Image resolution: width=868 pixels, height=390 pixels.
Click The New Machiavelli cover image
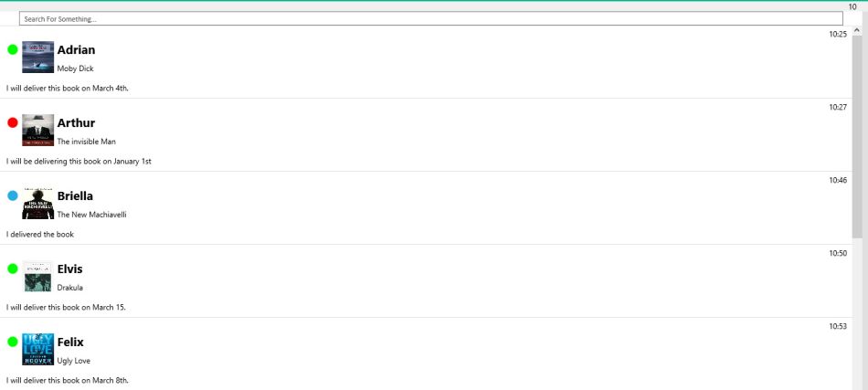coord(37,204)
